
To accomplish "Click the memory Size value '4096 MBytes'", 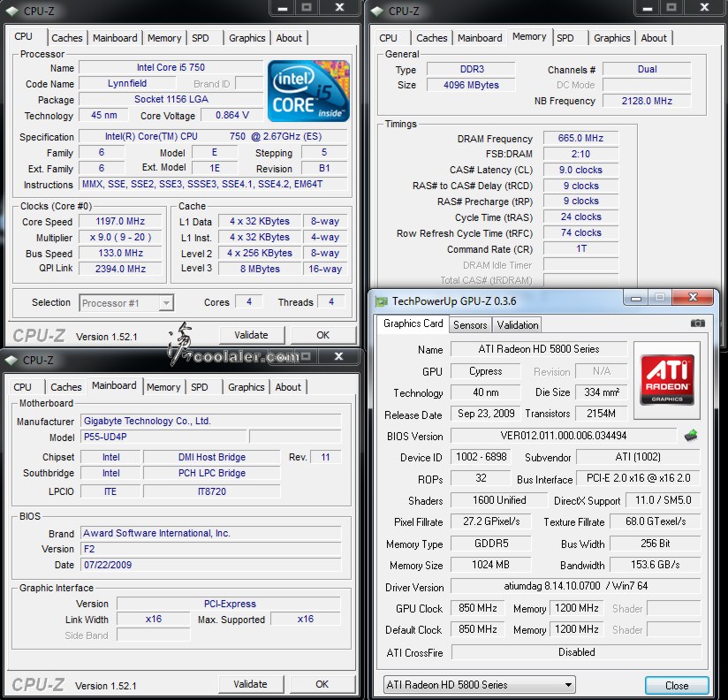I will [471, 85].
